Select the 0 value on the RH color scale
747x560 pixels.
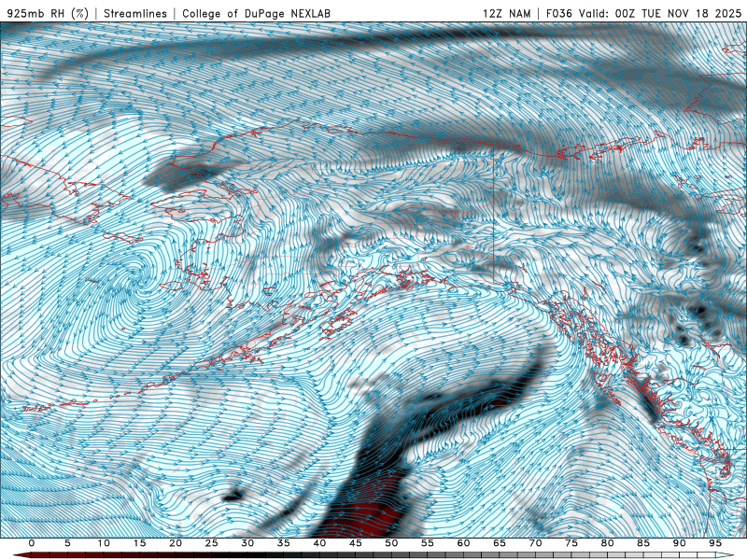(32, 543)
